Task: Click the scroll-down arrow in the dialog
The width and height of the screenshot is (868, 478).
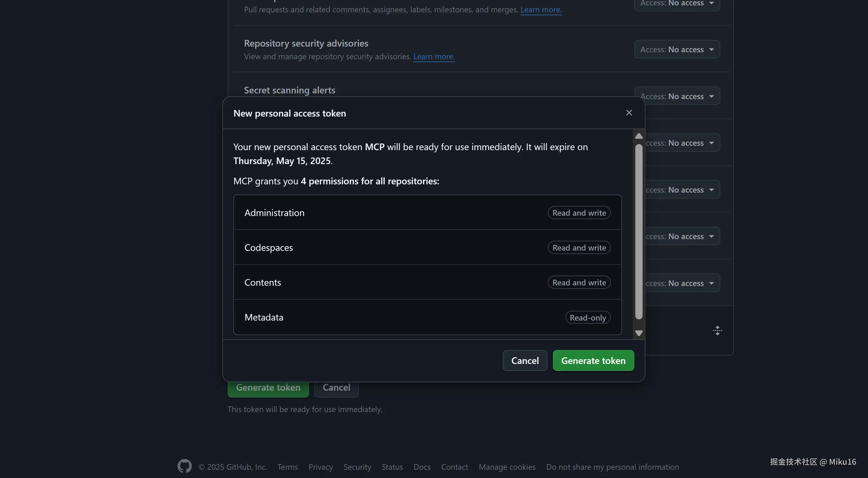Action: (638, 333)
